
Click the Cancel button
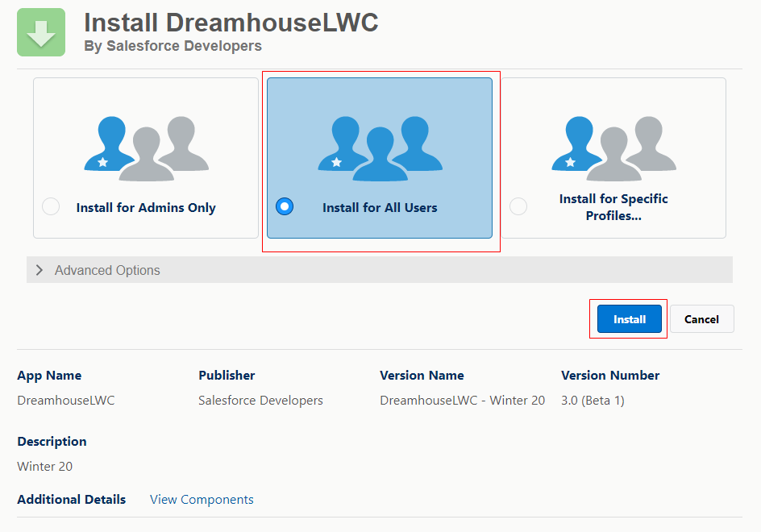tap(702, 319)
